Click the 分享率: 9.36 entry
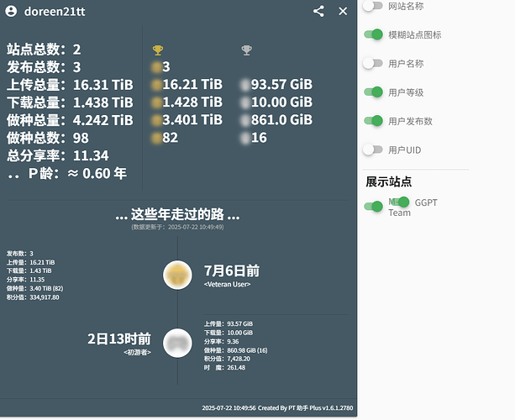The width and height of the screenshot is (515, 420). [x=221, y=342]
